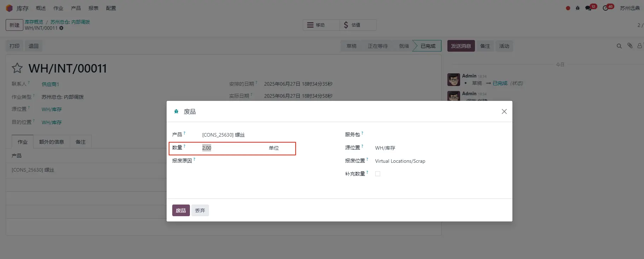The width and height of the screenshot is (644, 259).
Task: Toggle the favorite star beside WH/INT/00011
Action: (x=17, y=68)
